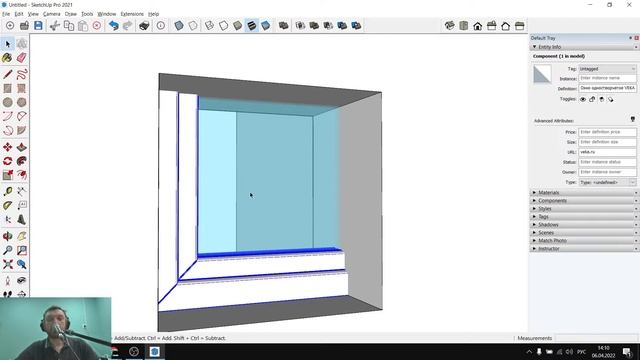Toggle the Cast Shadows icon
This screenshot has height=360, width=640.
tap(611, 99)
